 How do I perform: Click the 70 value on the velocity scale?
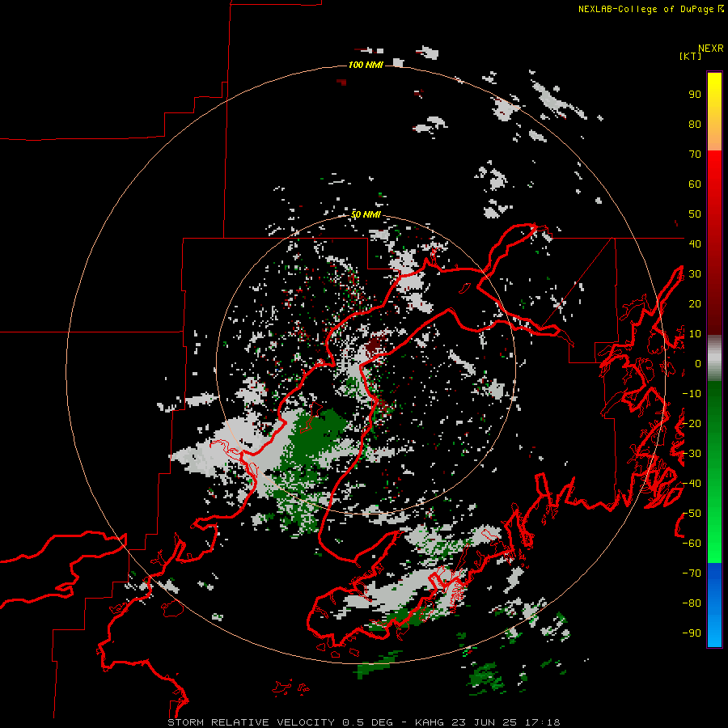(x=695, y=154)
